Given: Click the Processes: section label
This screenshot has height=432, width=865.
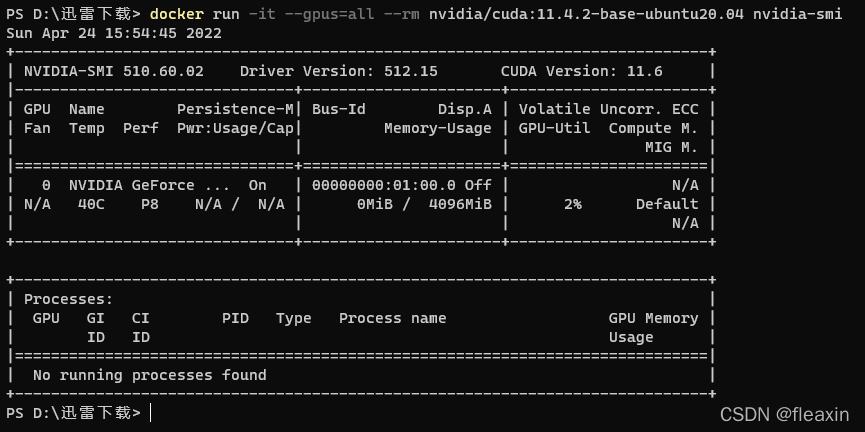Looking at the screenshot, I should coord(68,299).
